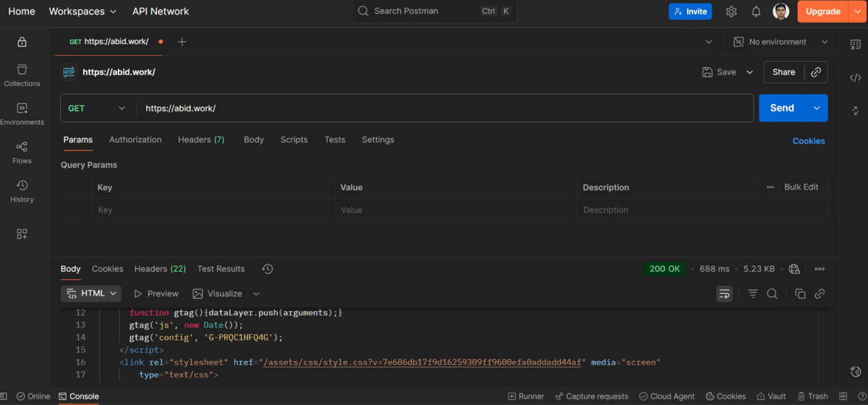Open History in the sidebar
868x405 pixels.
22,192
